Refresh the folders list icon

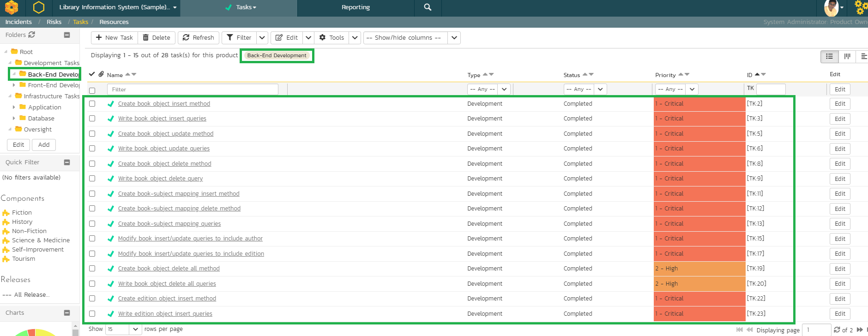coord(32,35)
